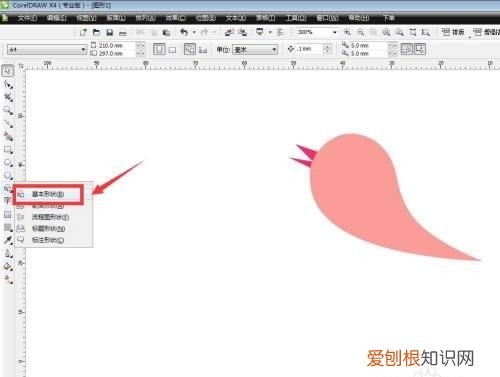500x377 pixels.
Task: Adjust the upper 5.0 mm duplicate distance stepper
Action: pos(393,45)
